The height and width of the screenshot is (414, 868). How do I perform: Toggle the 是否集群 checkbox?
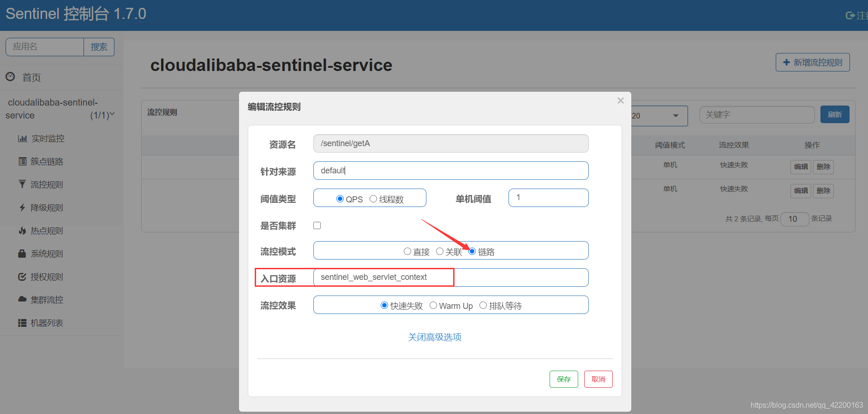pos(317,225)
